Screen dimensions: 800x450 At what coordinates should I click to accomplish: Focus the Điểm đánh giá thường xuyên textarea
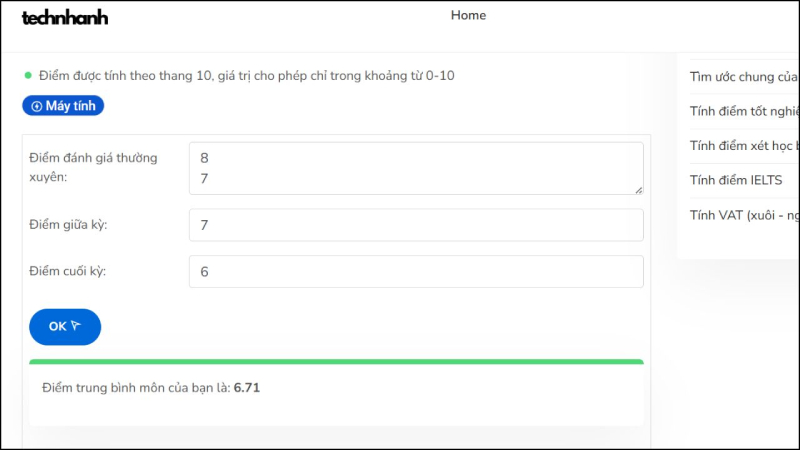pos(415,168)
